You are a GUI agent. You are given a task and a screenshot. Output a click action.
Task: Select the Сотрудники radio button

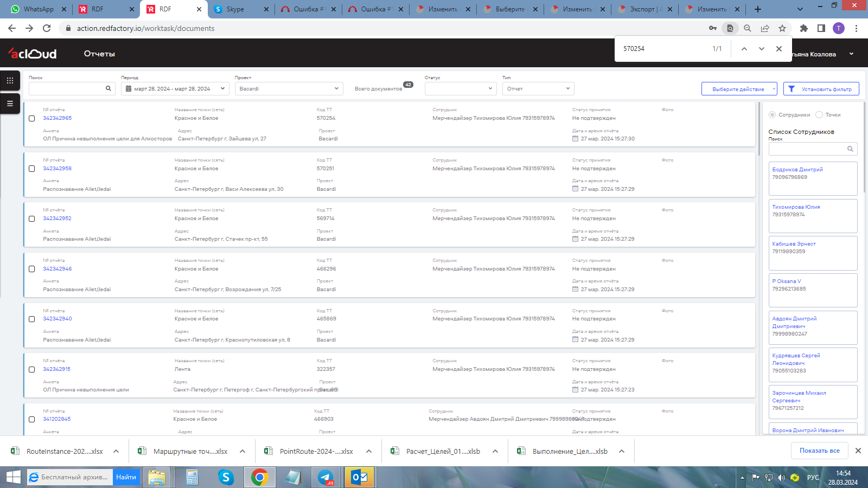coord(772,114)
